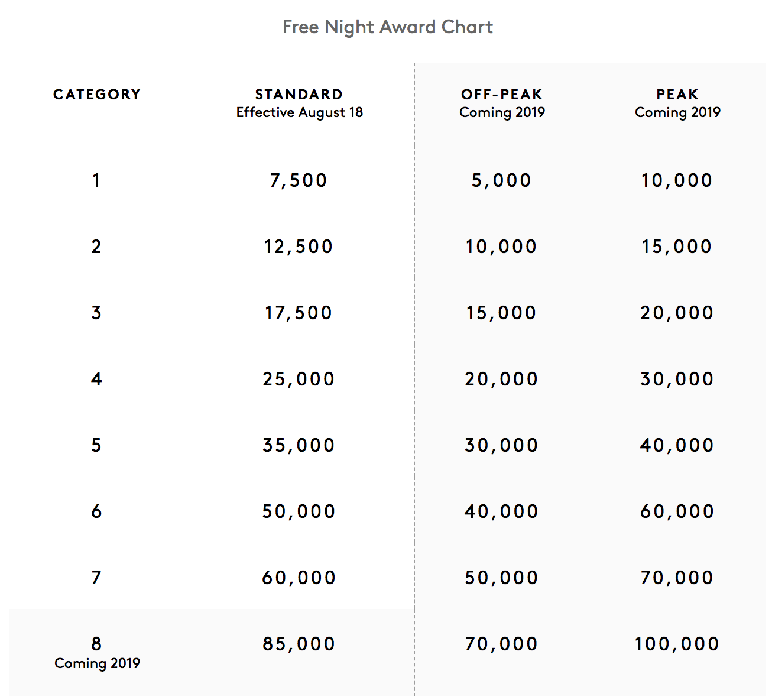Select Category 5 peak value 40,000
The height and width of the screenshot is (700, 772).
[677, 445]
